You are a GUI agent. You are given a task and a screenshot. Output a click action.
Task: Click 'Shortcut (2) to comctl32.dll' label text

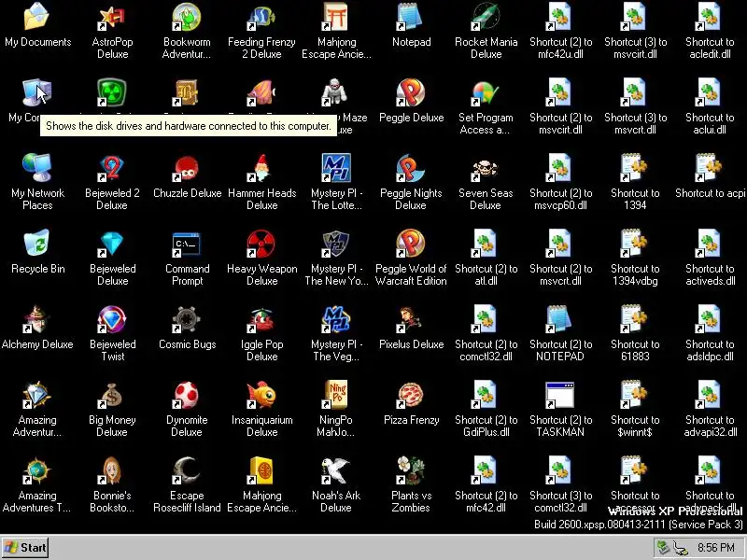coord(486,351)
